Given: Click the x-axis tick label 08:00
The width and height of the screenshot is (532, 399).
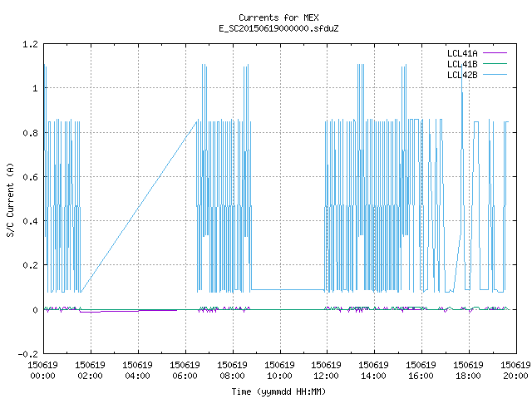Looking at the screenshot, I should point(233,376).
